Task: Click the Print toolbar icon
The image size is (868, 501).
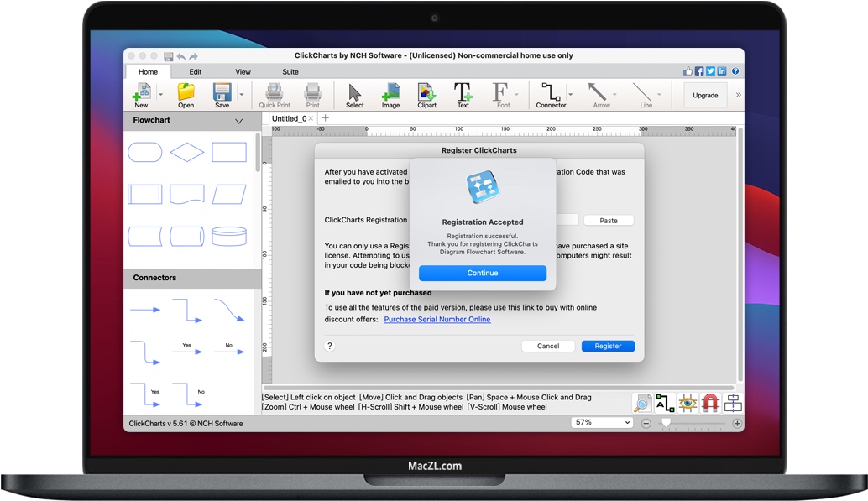Action: tap(313, 95)
